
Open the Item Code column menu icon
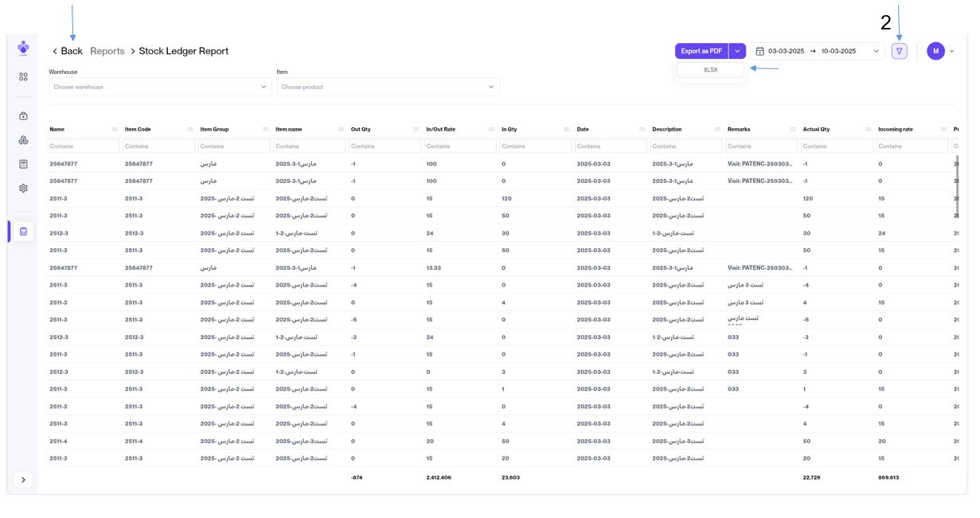pyautogui.click(x=189, y=129)
